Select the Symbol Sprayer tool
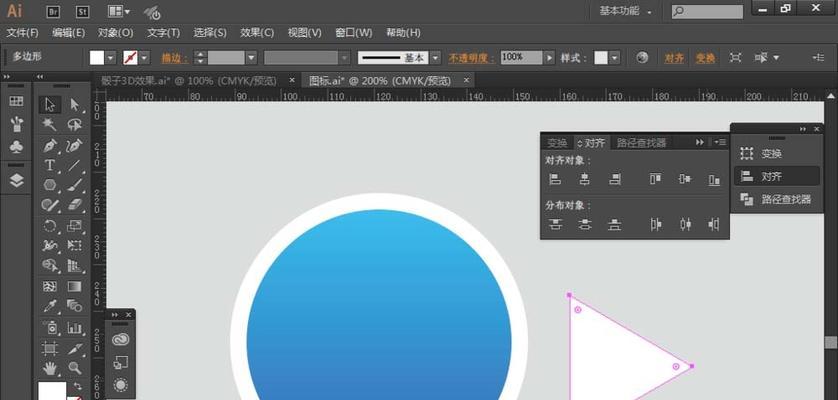Screen dimensions: 838x400 tap(50, 327)
